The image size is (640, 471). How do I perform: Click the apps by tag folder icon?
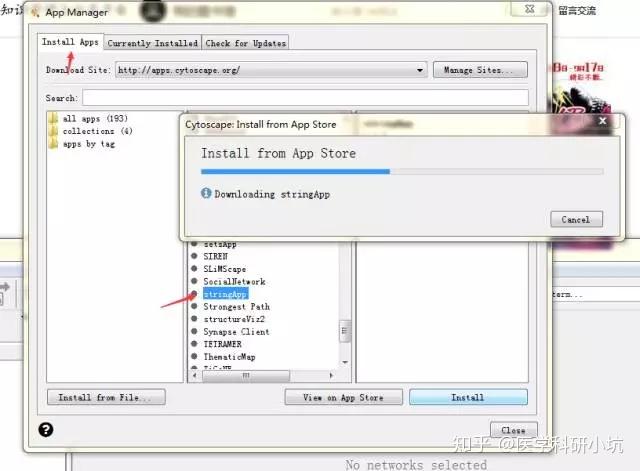click(x=53, y=144)
